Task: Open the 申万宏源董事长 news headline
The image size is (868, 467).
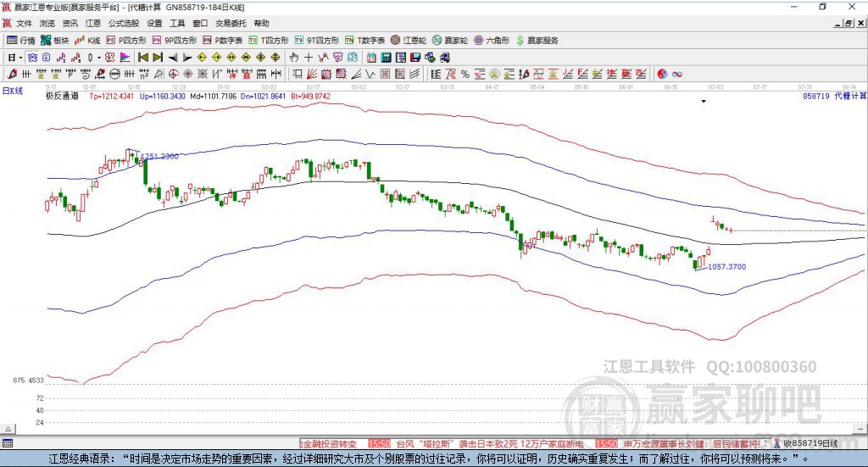Action: tap(692, 444)
